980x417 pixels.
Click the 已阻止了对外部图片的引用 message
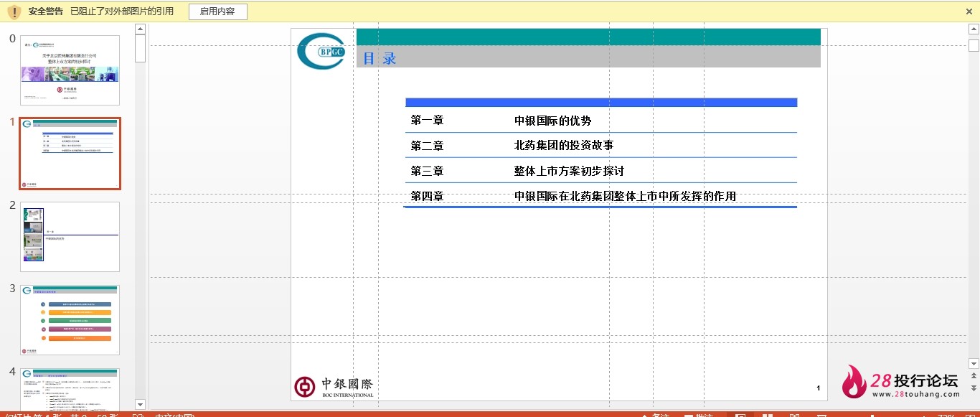tap(122, 11)
